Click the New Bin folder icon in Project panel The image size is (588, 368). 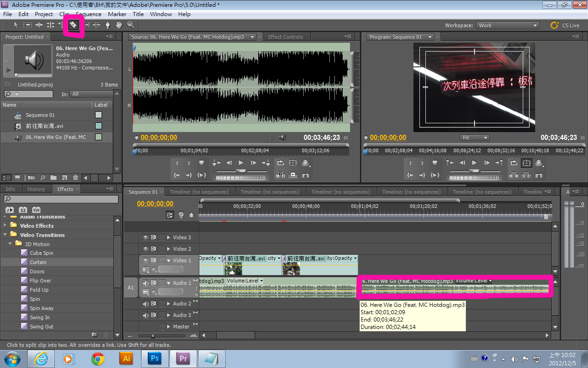point(53,178)
